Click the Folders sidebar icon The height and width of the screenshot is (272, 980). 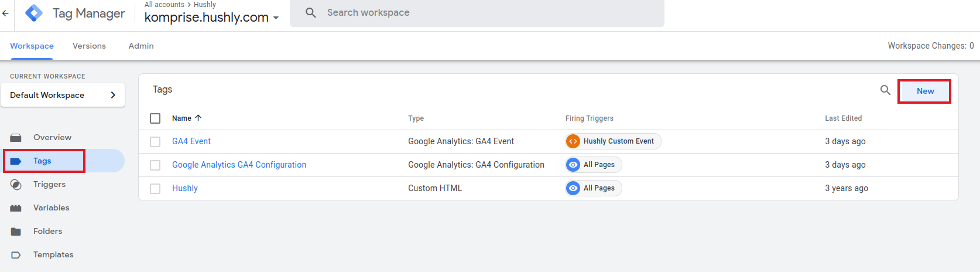pyautogui.click(x=16, y=232)
